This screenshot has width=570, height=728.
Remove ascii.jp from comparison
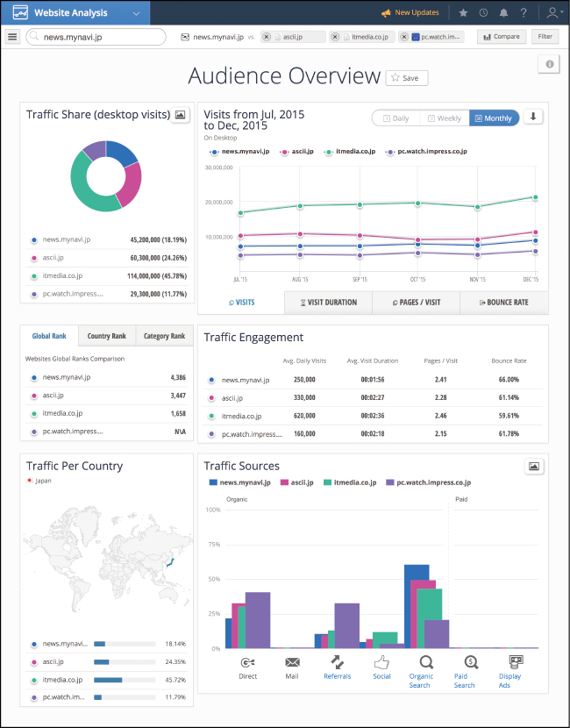(267, 37)
